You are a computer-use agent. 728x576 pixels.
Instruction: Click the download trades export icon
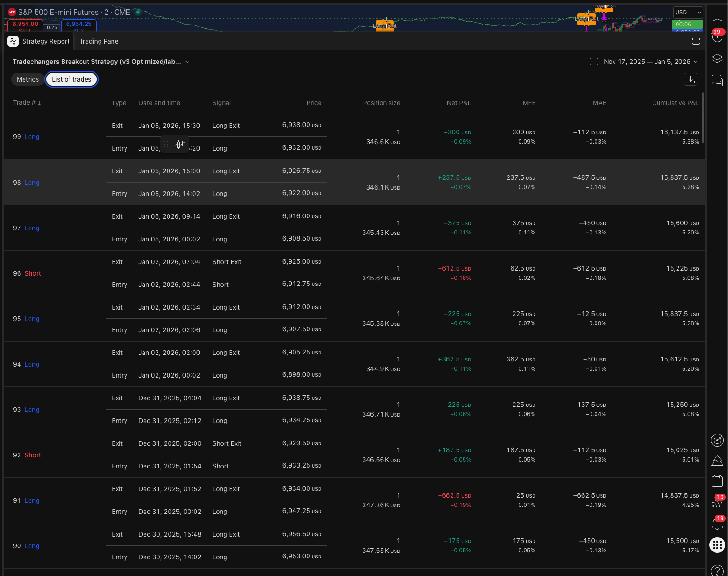pyautogui.click(x=690, y=80)
